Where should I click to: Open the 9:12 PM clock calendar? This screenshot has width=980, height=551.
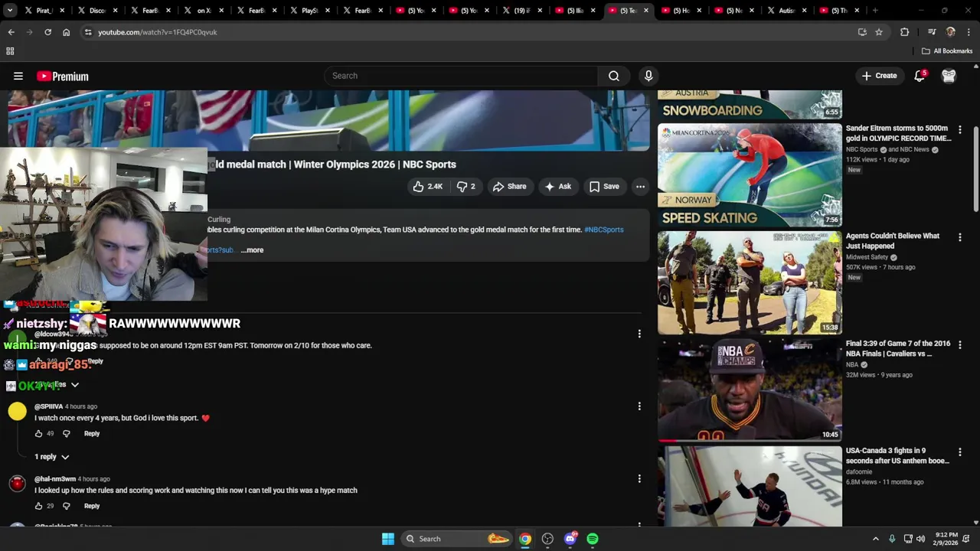[946, 539]
